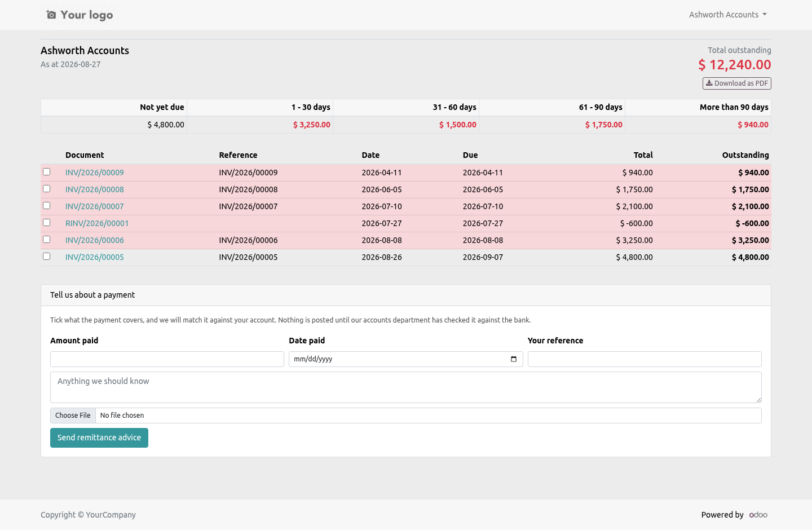This screenshot has width=812, height=530.
Task: Click the Anything we should know textarea
Action: (x=406, y=387)
